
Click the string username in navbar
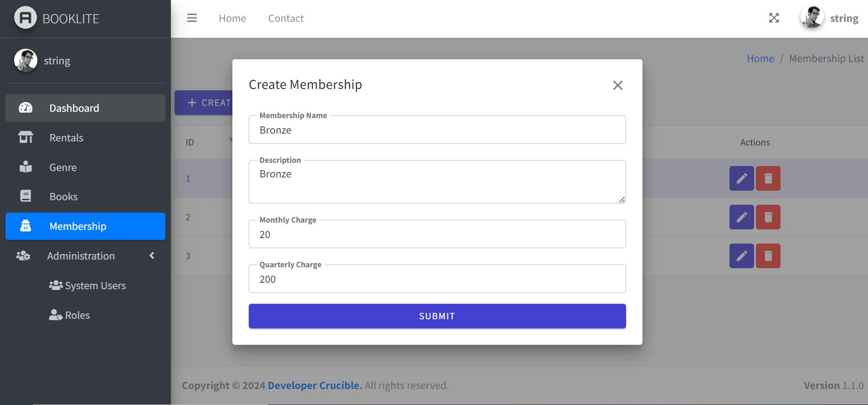tap(844, 18)
